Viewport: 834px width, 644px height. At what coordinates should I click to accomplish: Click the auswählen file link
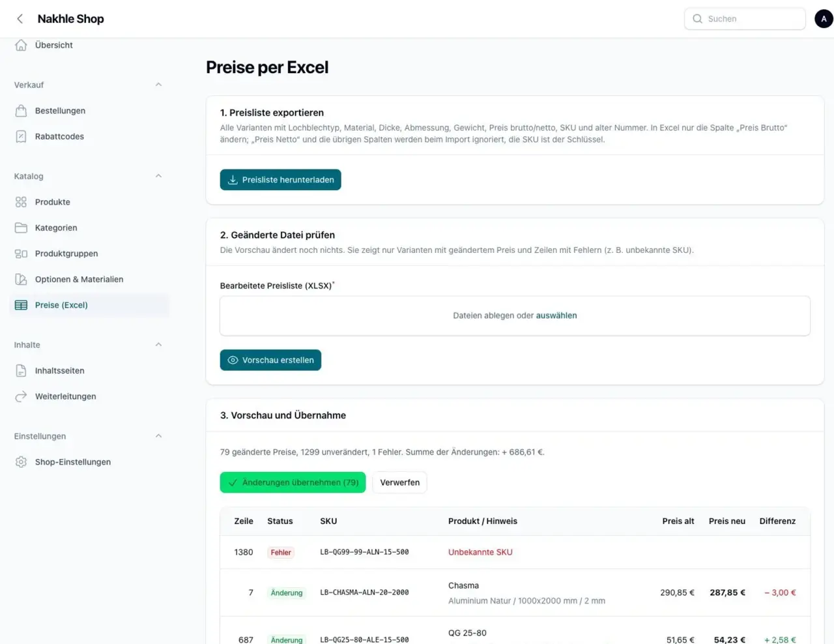tap(556, 315)
